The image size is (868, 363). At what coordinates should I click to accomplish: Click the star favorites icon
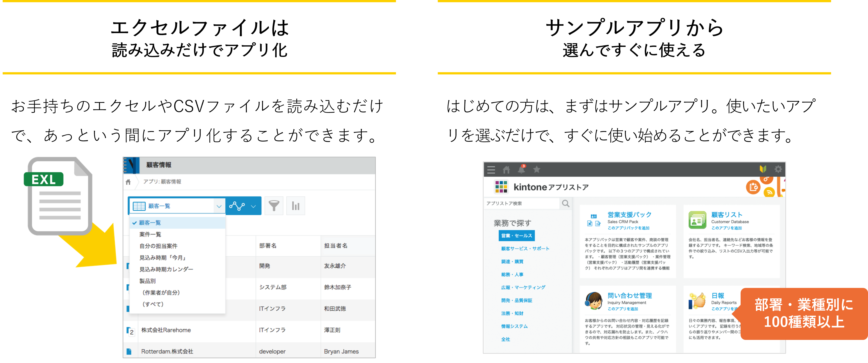536,169
